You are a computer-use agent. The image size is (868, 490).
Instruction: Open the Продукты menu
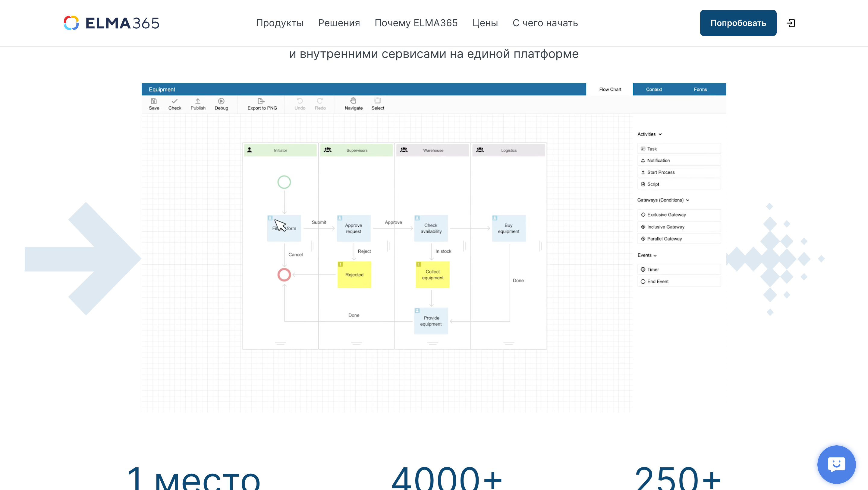tap(280, 23)
